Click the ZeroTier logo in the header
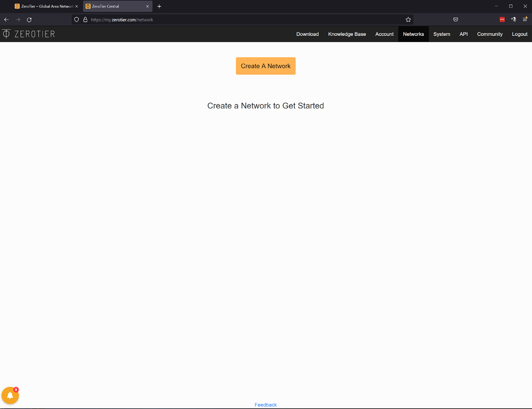The width and height of the screenshot is (532, 409). click(29, 34)
